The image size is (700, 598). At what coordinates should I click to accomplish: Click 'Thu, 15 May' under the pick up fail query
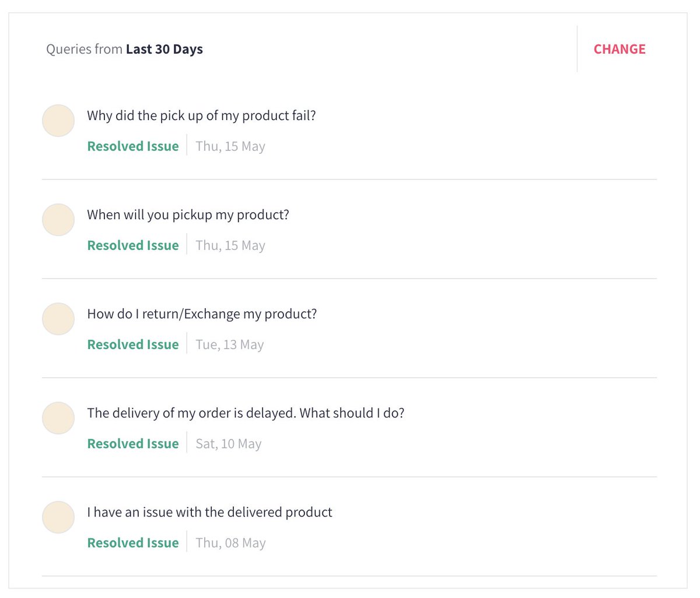click(x=230, y=146)
